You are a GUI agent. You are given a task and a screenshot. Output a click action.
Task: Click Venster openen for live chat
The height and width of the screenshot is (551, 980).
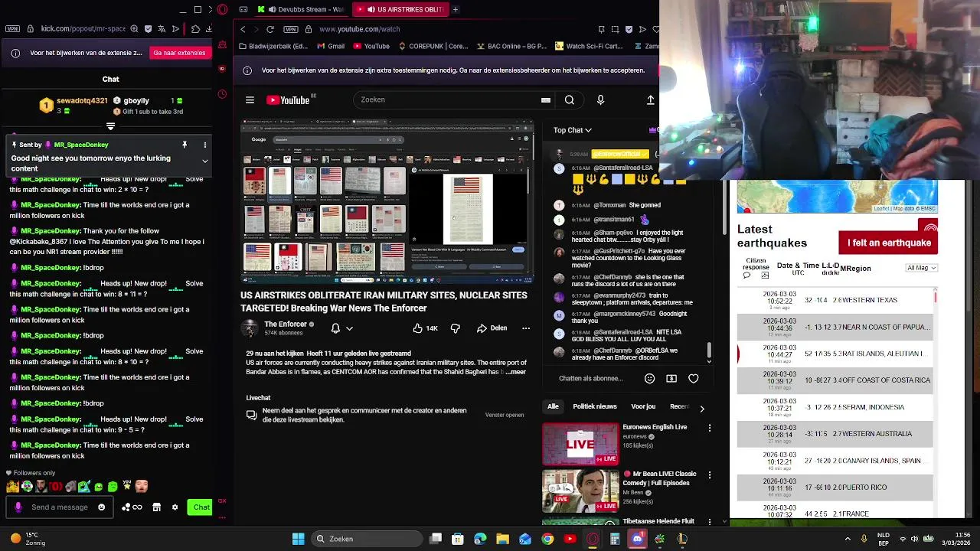[x=505, y=415]
